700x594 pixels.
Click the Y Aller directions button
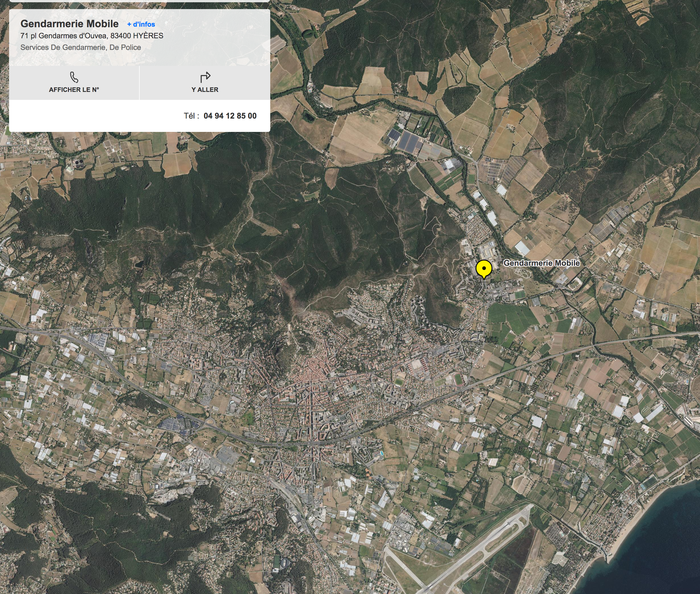[205, 83]
